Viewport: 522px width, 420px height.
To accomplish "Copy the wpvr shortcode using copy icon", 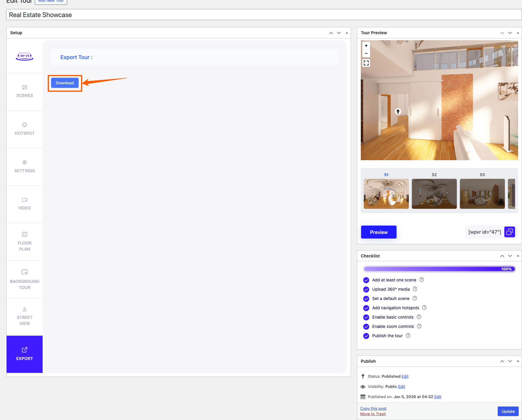I will tap(509, 232).
